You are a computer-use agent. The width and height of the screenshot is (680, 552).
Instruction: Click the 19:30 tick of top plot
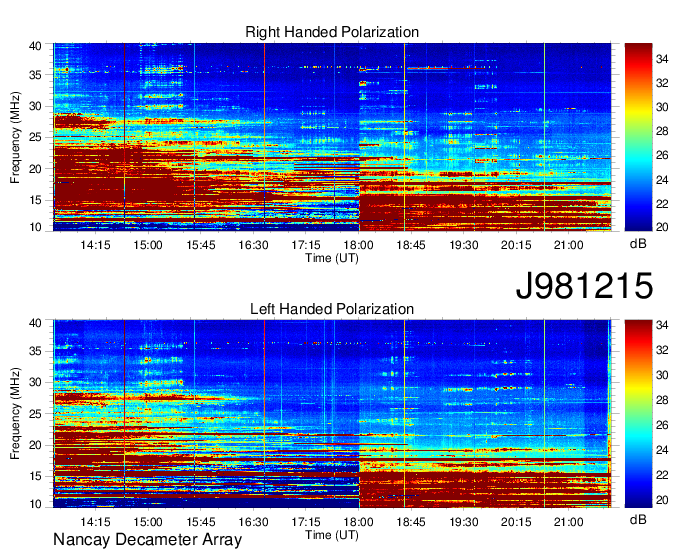464,245
